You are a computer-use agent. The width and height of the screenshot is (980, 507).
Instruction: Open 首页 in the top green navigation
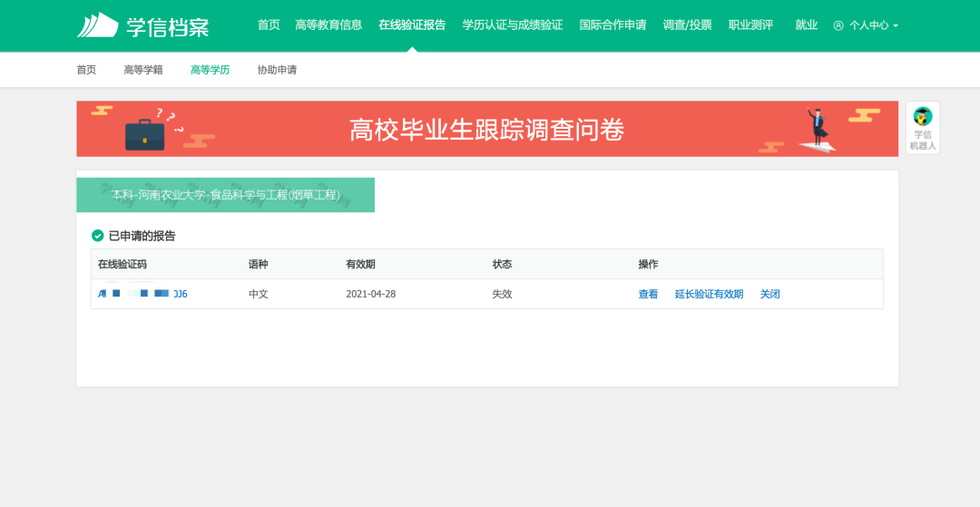[269, 25]
